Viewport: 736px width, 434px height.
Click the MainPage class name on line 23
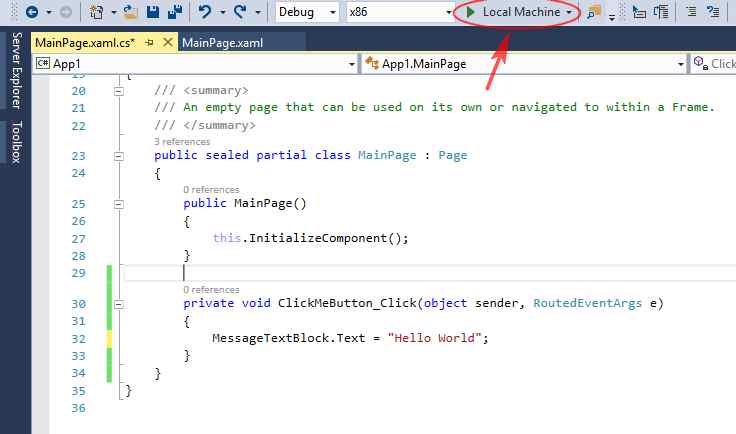pos(387,155)
